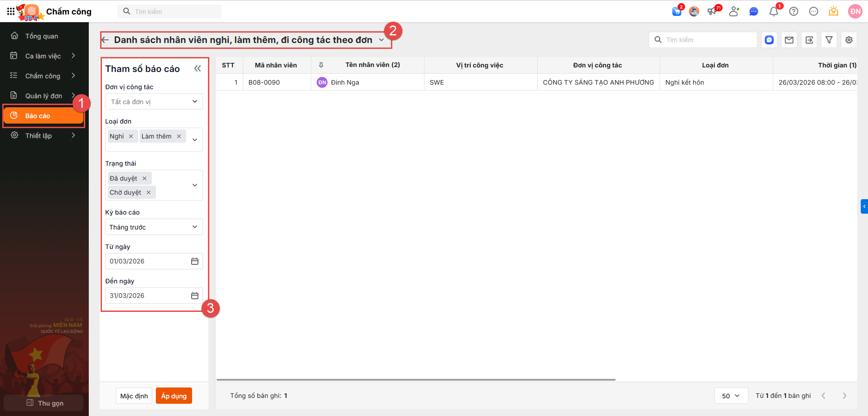Remove the Đã duyệt status tag
This screenshot has height=416, width=868.
click(145, 178)
